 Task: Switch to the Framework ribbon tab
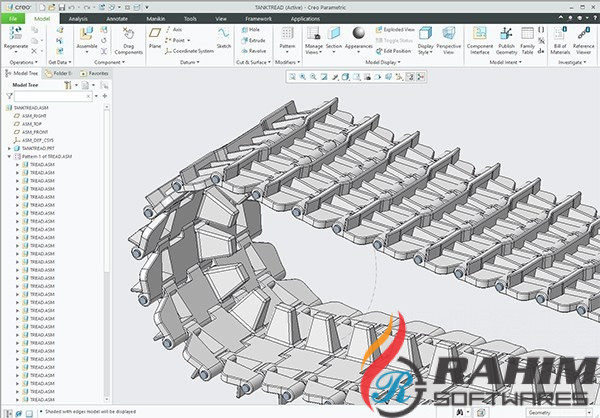259,19
